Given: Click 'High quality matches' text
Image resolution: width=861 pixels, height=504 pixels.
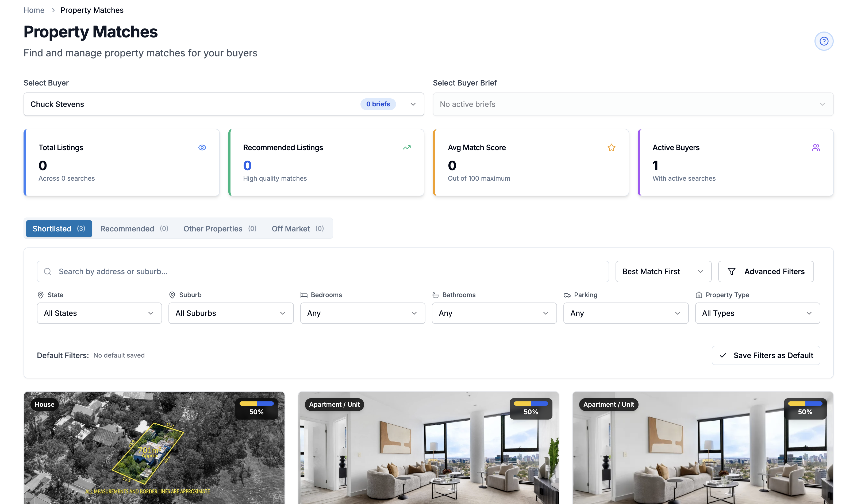Looking at the screenshot, I should click(x=275, y=179).
